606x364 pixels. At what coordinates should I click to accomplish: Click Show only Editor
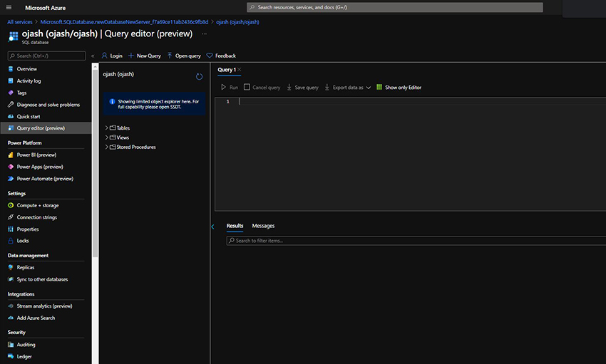click(x=399, y=88)
